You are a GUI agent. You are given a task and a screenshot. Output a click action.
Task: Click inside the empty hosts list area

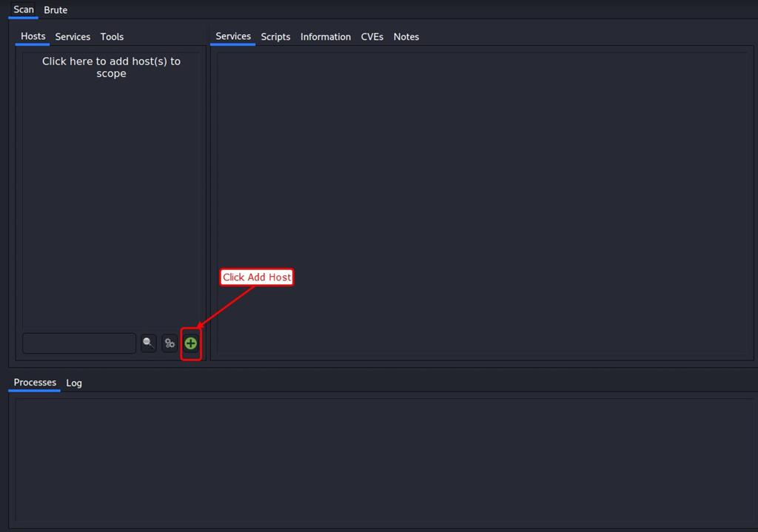pos(111,207)
